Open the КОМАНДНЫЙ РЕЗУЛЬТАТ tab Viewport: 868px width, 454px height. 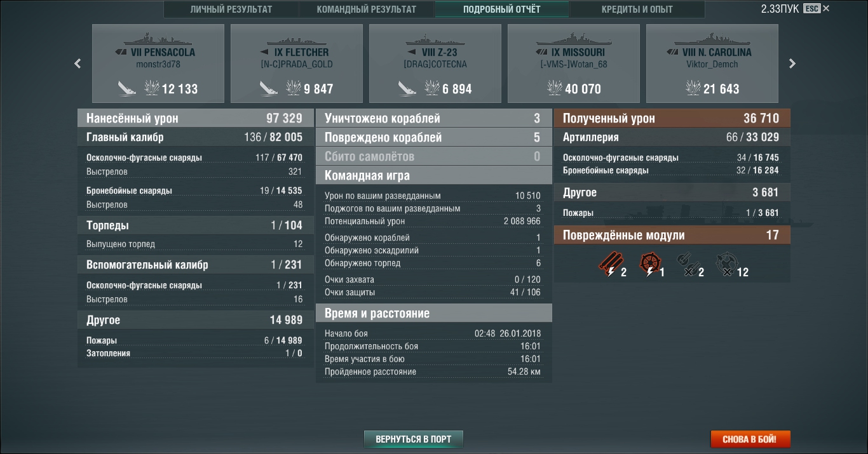pos(366,10)
